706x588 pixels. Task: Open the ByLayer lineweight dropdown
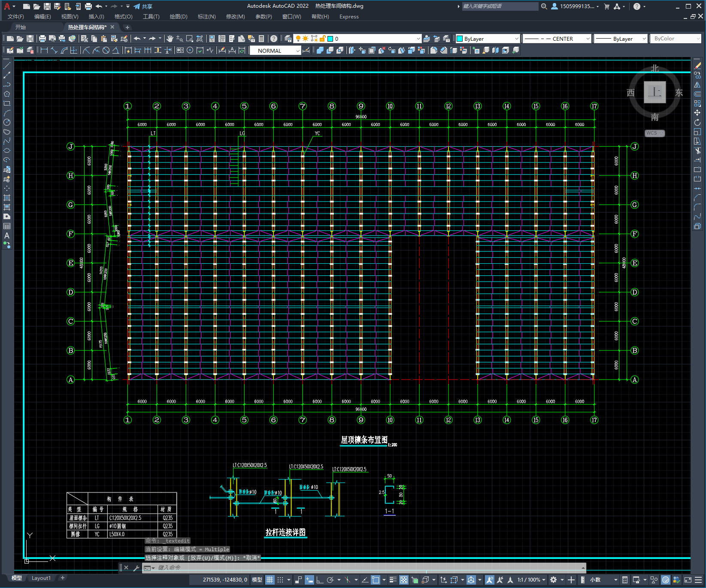[x=621, y=39]
